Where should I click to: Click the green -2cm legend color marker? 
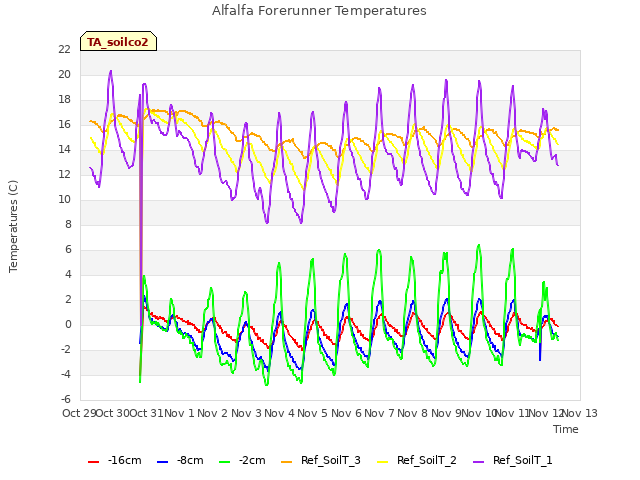225,462
